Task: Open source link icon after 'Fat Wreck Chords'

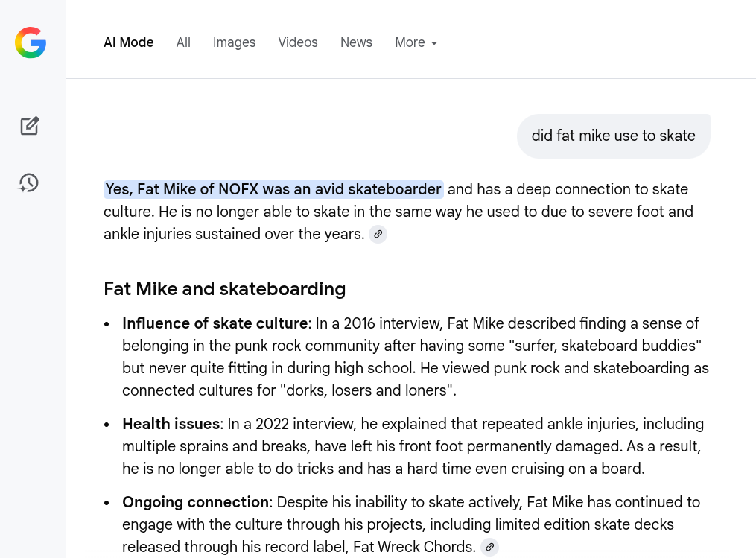Action: coord(490,547)
